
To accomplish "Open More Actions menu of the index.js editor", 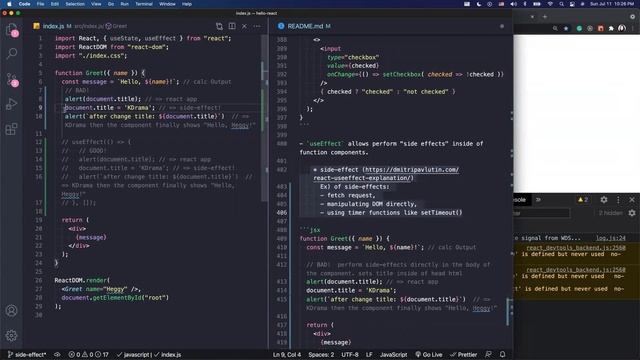I will coord(257,26).
